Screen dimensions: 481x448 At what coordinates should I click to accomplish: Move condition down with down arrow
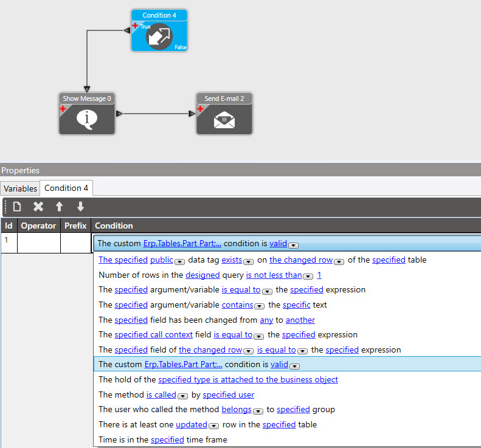[x=80, y=206]
